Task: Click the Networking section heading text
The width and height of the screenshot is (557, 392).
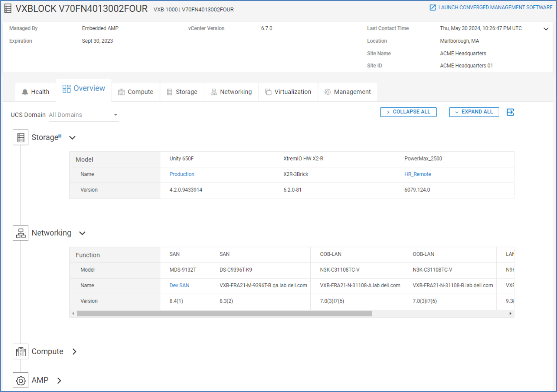Action: (51, 233)
